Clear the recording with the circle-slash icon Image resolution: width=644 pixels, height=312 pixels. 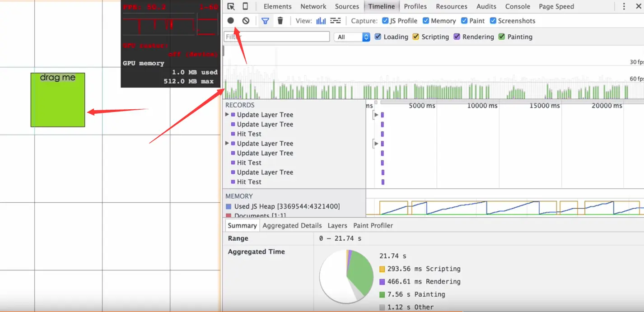(246, 21)
